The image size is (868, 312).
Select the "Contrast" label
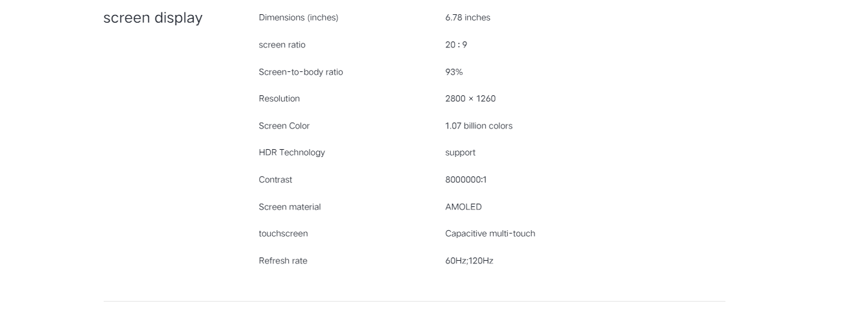275,180
